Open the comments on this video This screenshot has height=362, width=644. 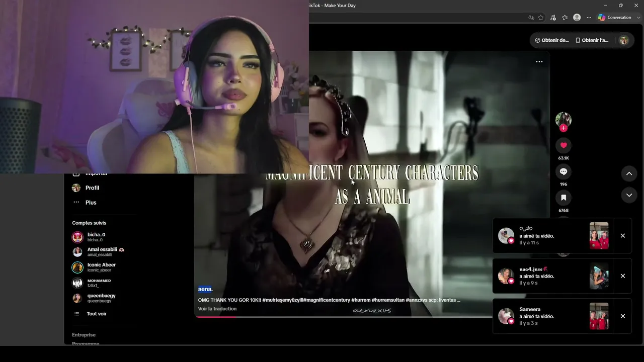[x=563, y=171]
